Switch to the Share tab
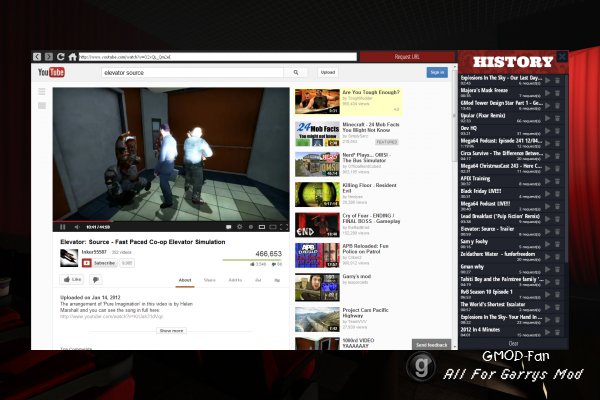The width and height of the screenshot is (600, 400). [210, 280]
